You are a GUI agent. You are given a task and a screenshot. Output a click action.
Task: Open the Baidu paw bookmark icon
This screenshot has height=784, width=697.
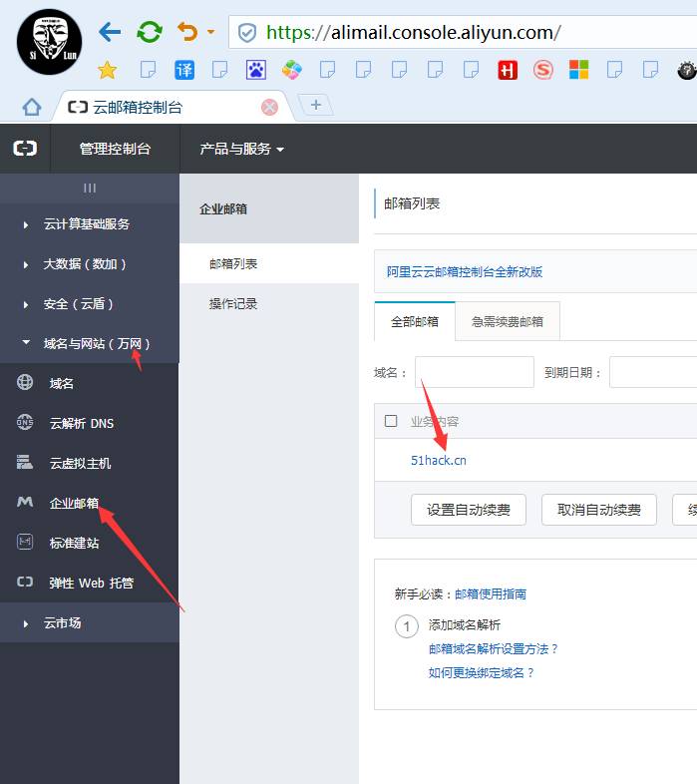256,70
